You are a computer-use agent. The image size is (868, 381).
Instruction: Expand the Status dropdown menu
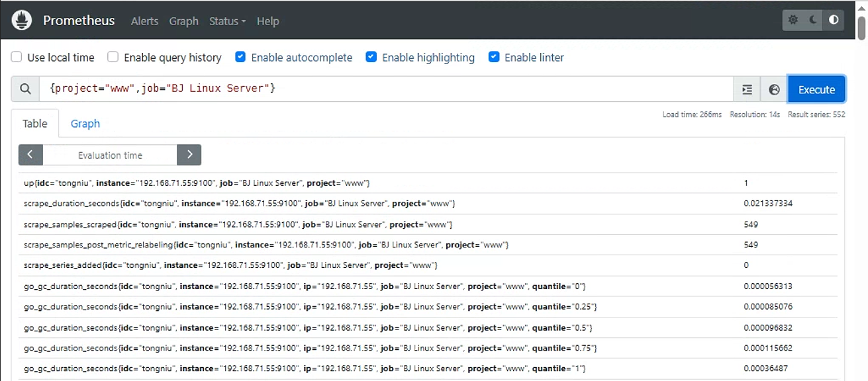[227, 21]
